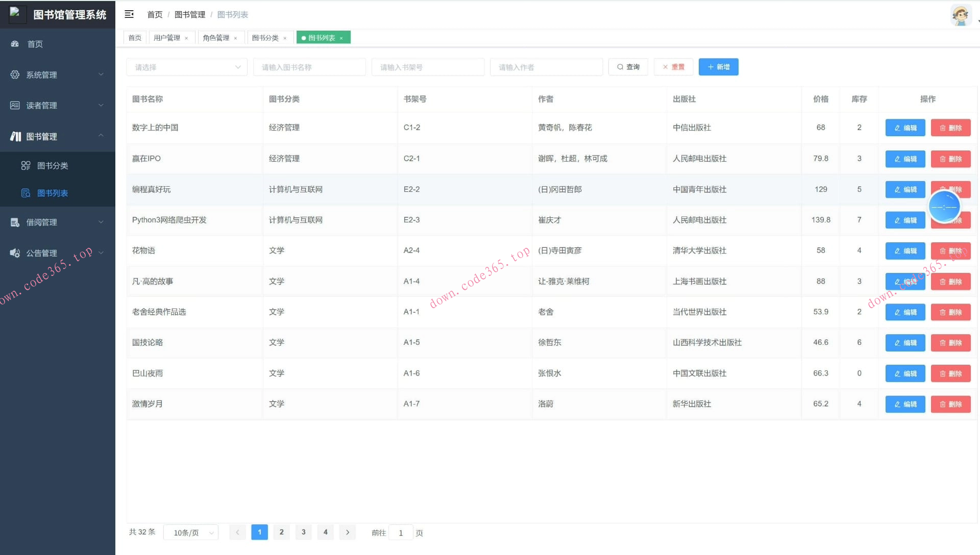Open 图书管理 in the breadcrumb
The image size is (980, 555).
189,14
